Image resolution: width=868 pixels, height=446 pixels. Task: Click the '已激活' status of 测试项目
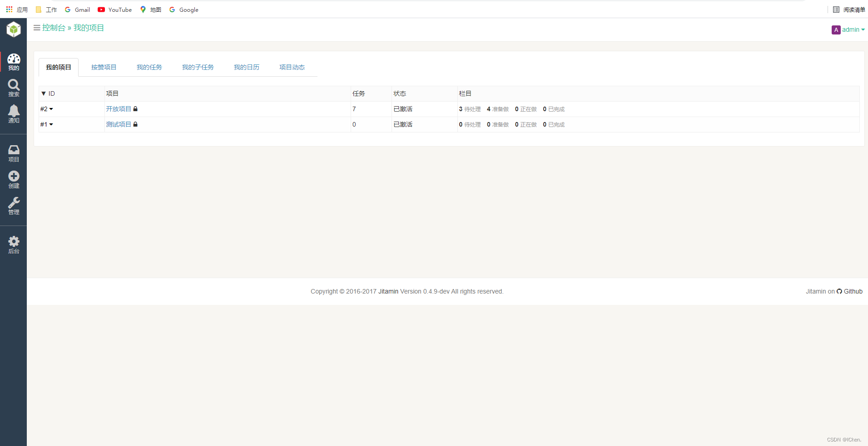click(x=403, y=124)
